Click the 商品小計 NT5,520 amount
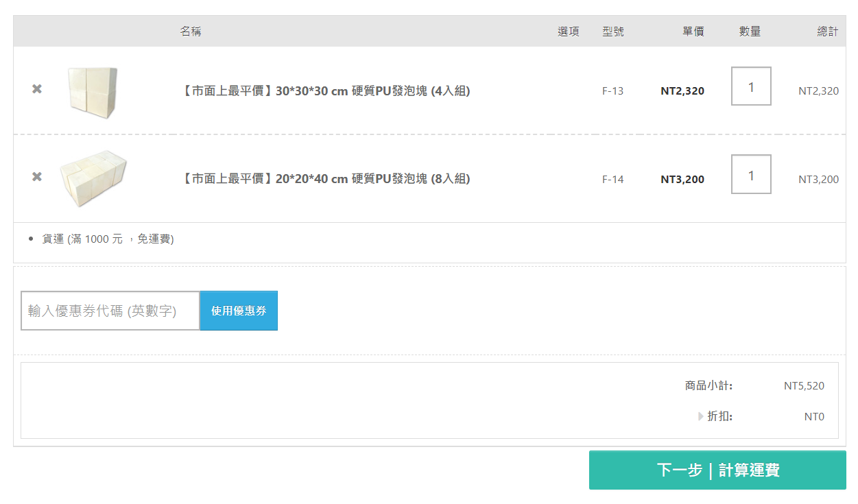Screen dimensions: 858x504 (x=804, y=386)
